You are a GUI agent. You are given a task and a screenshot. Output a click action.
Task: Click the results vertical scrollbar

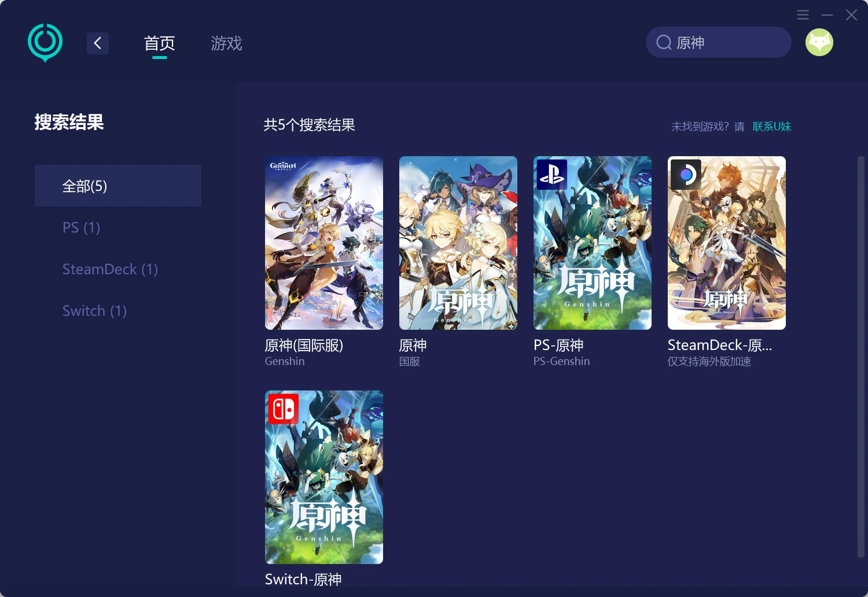pos(860,356)
